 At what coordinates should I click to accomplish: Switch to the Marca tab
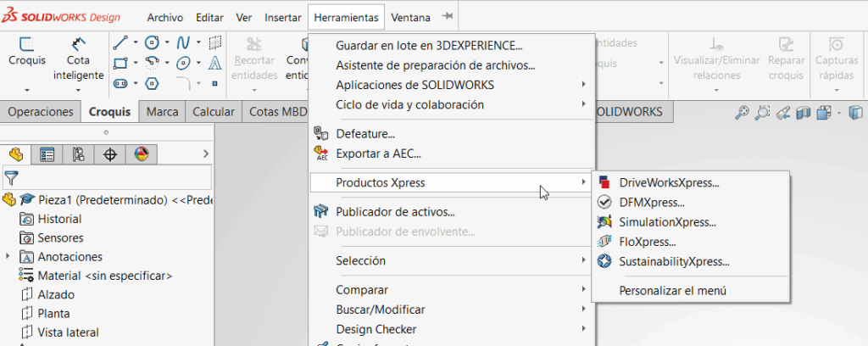[162, 112]
